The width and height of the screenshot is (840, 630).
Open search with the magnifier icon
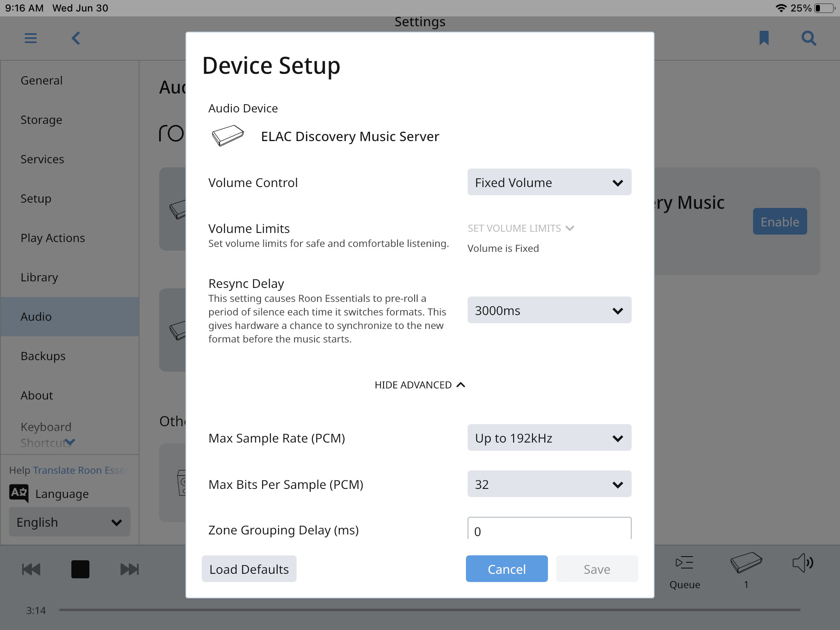[809, 38]
